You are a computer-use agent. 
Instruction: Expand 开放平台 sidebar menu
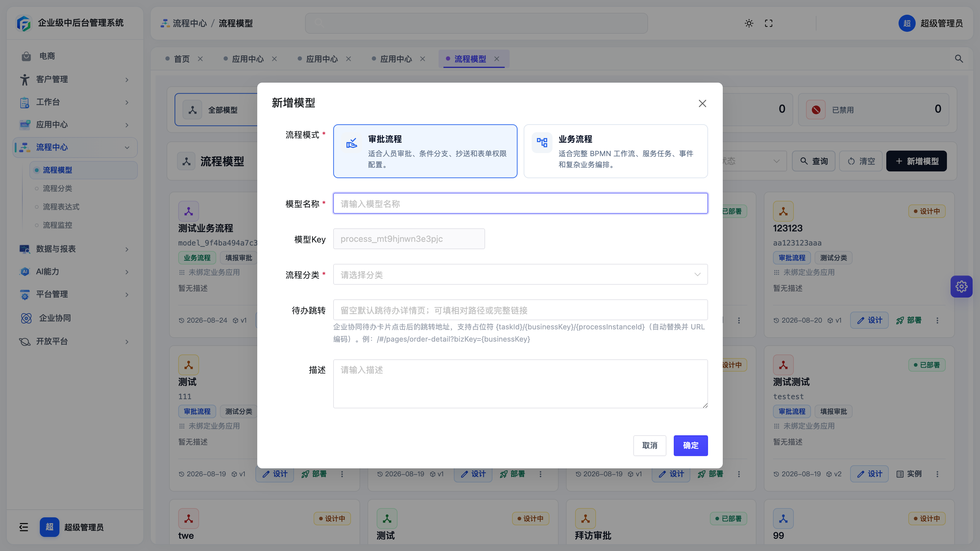click(75, 342)
